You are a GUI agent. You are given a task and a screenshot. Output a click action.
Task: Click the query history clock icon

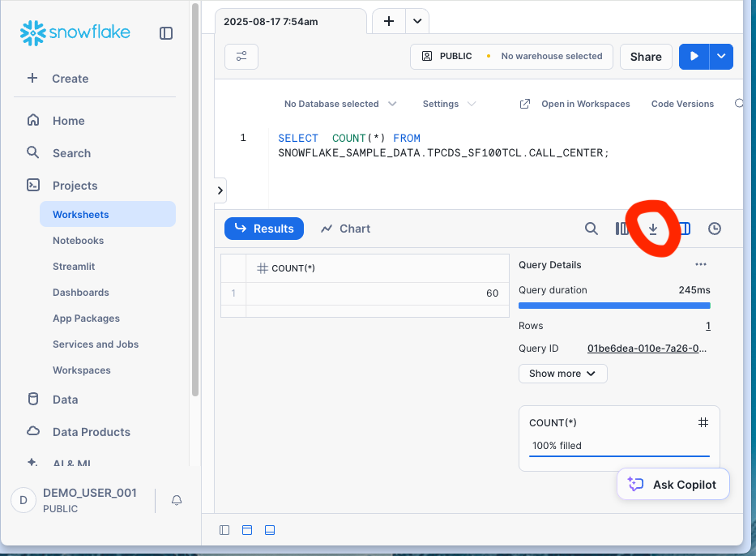[x=714, y=229]
